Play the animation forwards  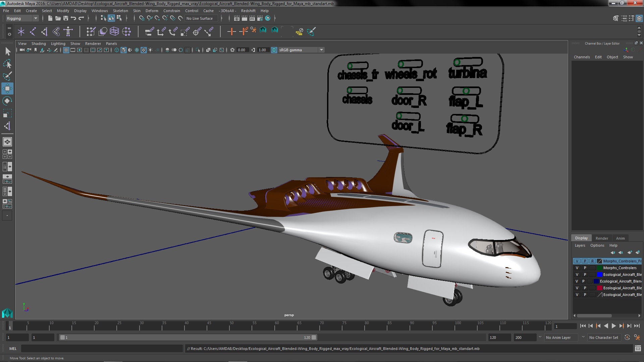pyautogui.click(x=613, y=326)
